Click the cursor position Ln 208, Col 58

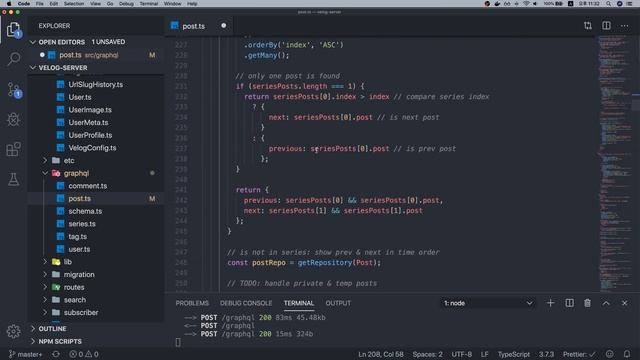[380, 354]
